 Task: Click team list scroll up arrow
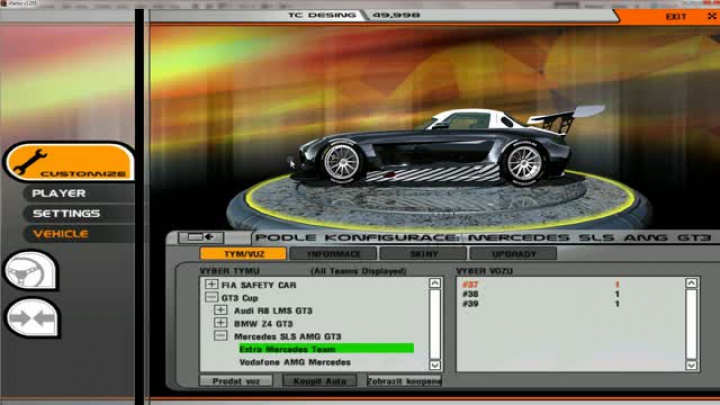click(435, 283)
